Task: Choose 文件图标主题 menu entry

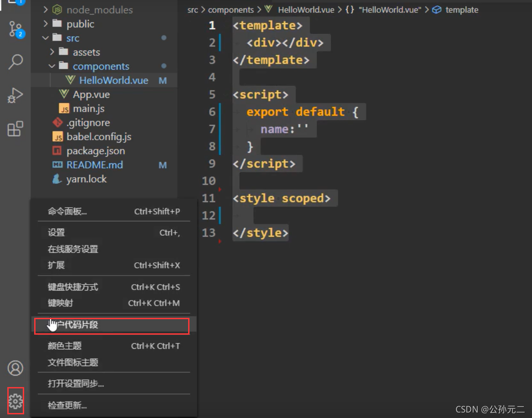Action: point(114,362)
